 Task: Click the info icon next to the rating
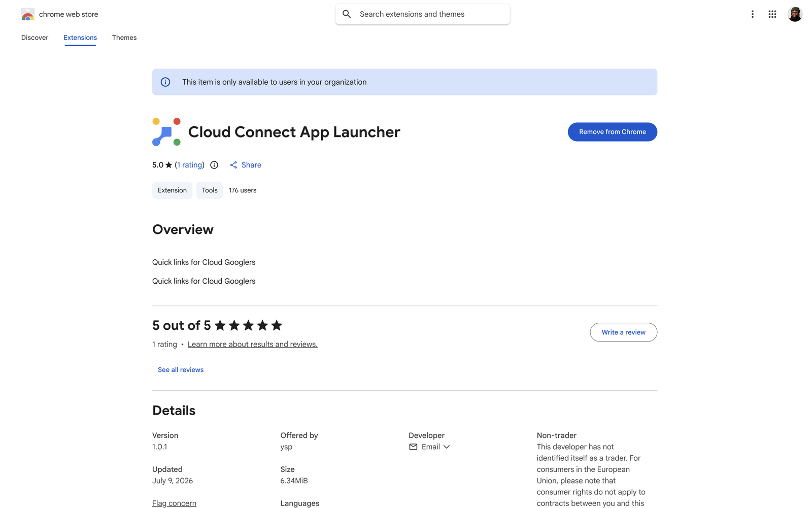point(214,165)
